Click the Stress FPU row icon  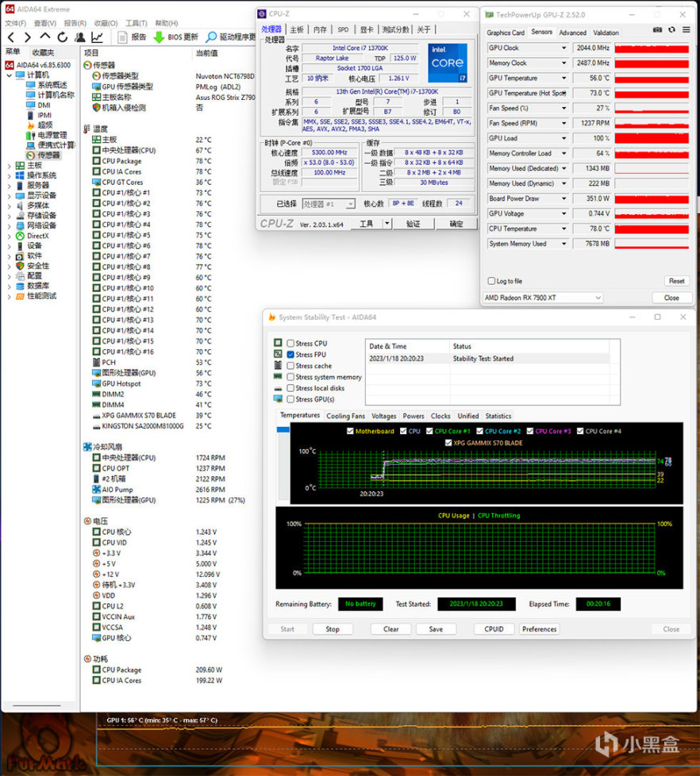pyautogui.click(x=278, y=355)
